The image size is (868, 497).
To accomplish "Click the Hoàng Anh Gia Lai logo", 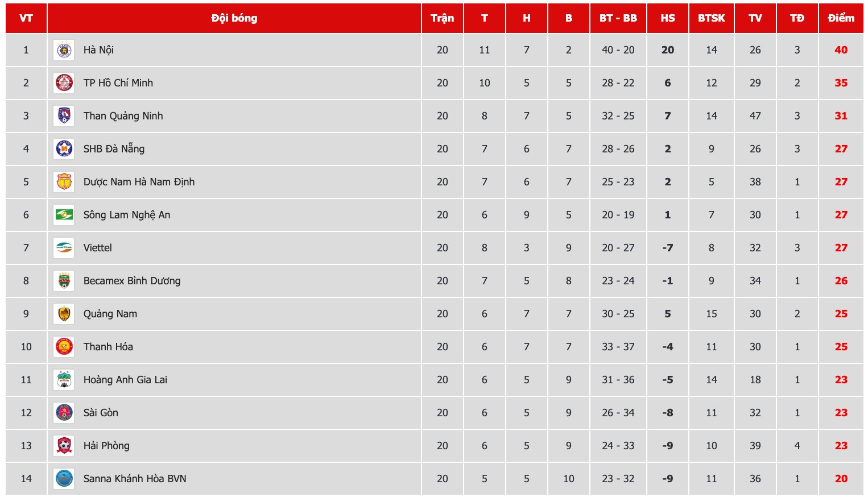I will coord(64,380).
